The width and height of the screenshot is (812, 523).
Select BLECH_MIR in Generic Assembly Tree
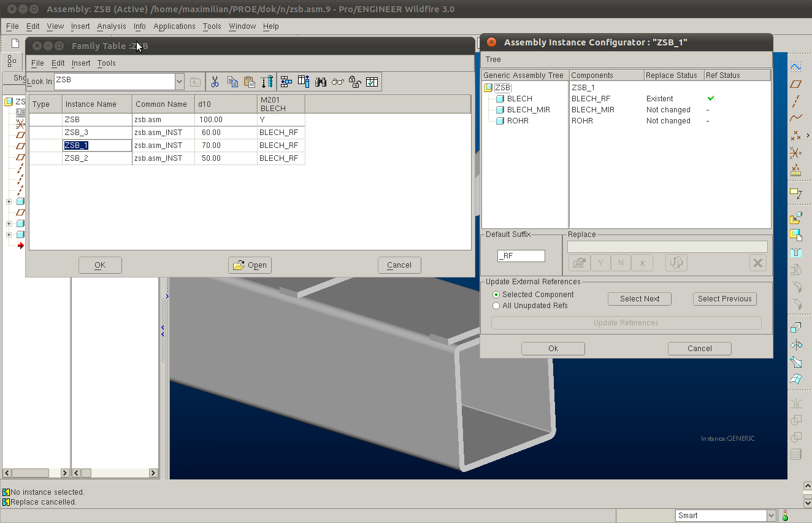click(x=529, y=110)
